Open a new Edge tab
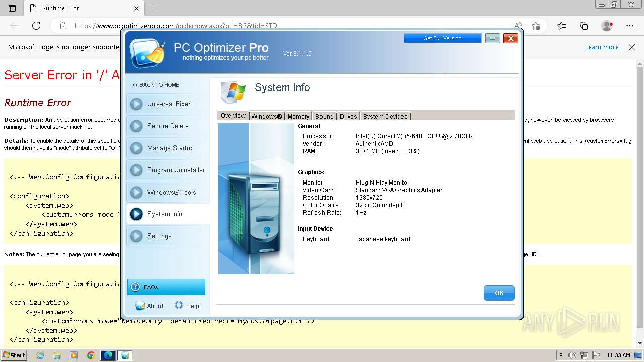Screen dimensions: 644x362 click(153, 8)
